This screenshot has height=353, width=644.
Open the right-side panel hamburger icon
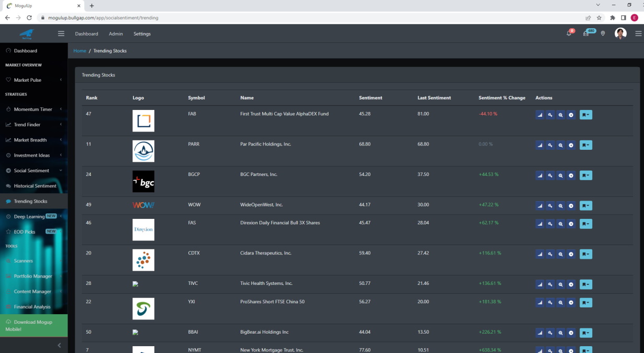click(x=638, y=34)
